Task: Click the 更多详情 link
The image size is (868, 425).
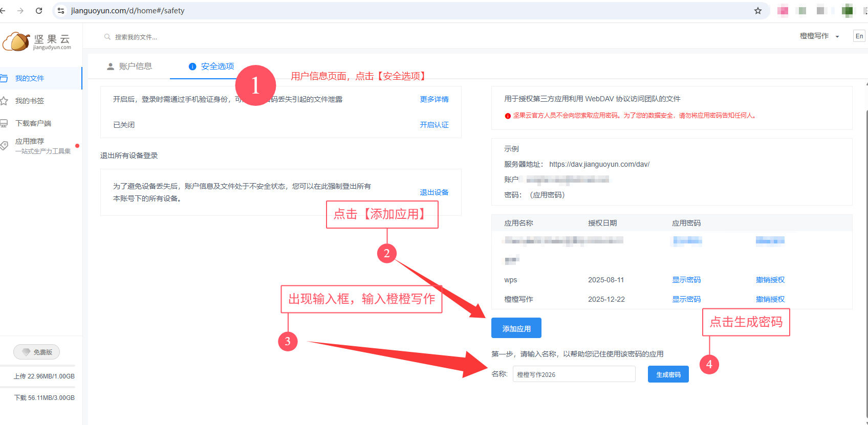Action: pos(434,99)
